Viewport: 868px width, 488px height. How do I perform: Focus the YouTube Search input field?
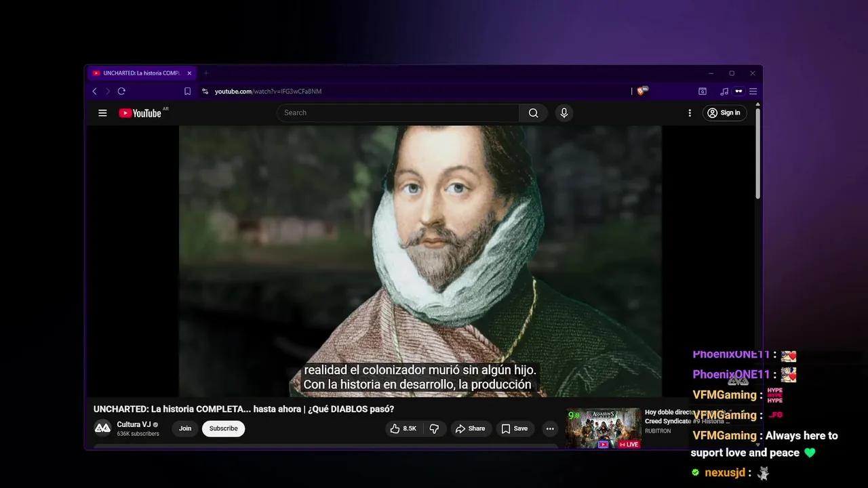tap(398, 113)
